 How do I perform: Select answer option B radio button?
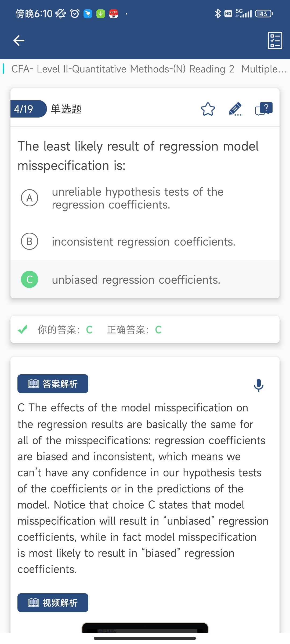30,241
